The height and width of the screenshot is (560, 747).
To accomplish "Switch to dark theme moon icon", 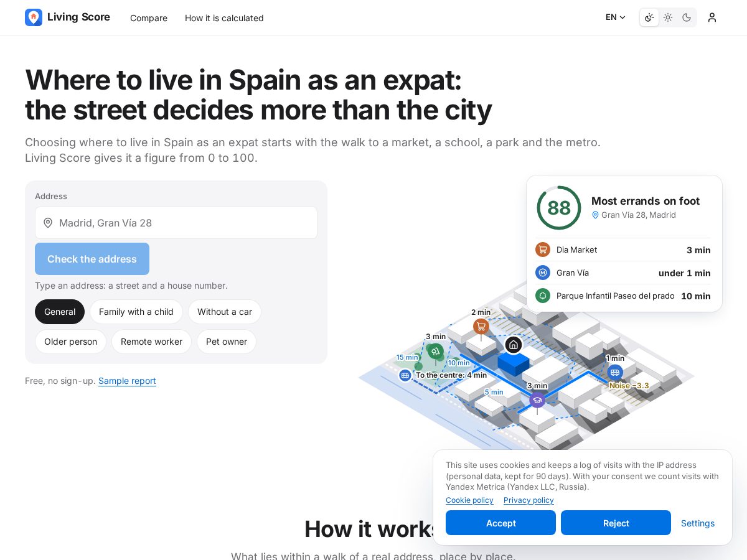I will 687,17.
